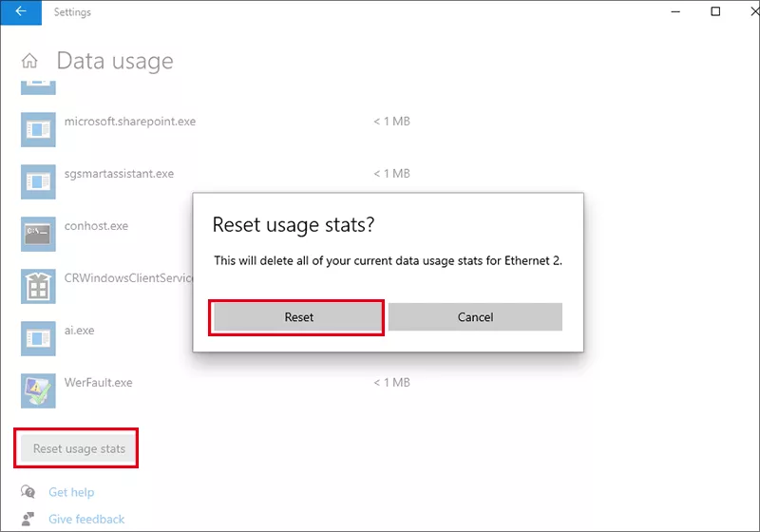760x532 pixels.
Task: Click the sgsmartassistant.exe app icon
Action: [38, 181]
